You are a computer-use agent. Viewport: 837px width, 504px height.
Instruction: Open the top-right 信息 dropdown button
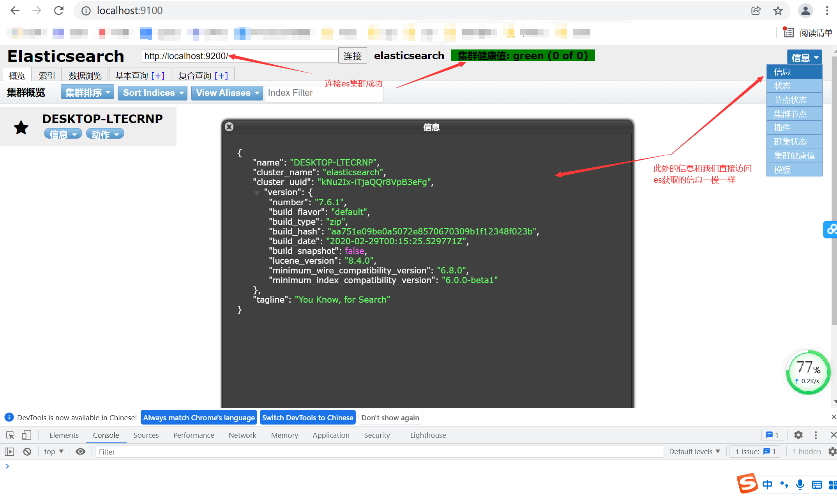(804, 57)
